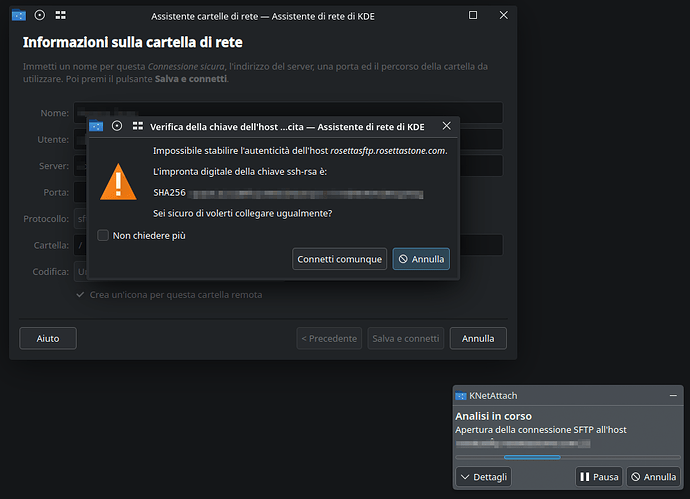690x499 pixels.
Task: Click main window's network assistant app icon
Action: pyautogui.click(x=18, y=16)
